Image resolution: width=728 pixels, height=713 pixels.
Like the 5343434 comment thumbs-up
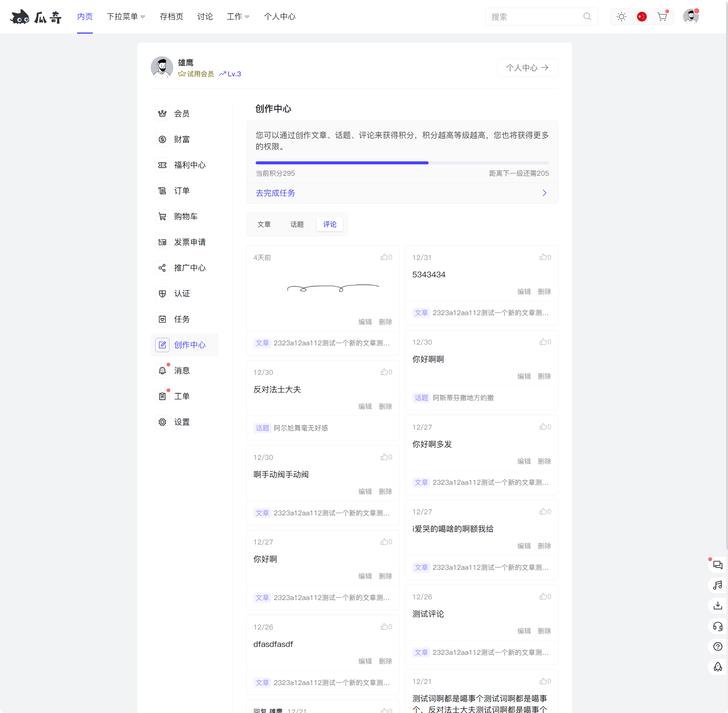(545, 257)
